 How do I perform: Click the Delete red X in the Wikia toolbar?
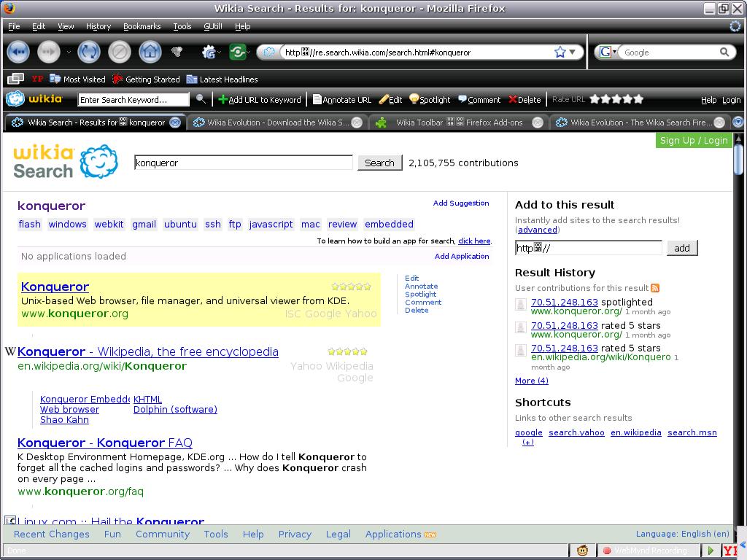click(513, 99)
